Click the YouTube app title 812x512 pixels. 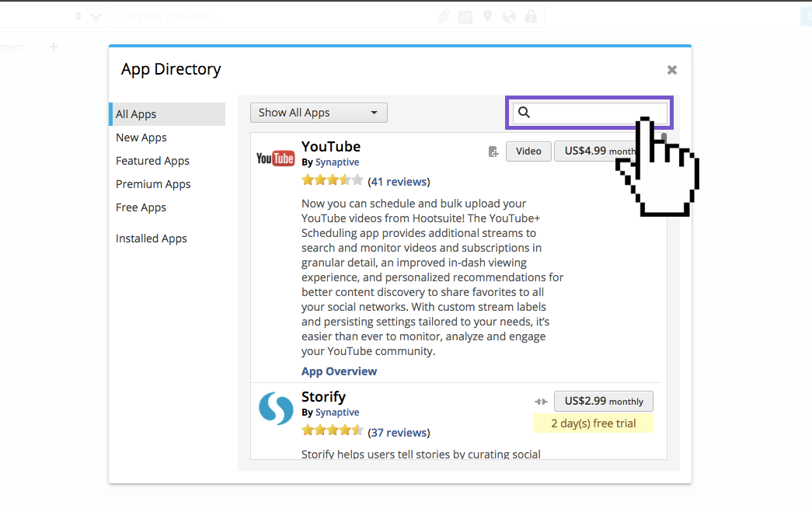[x=331, y=147]
